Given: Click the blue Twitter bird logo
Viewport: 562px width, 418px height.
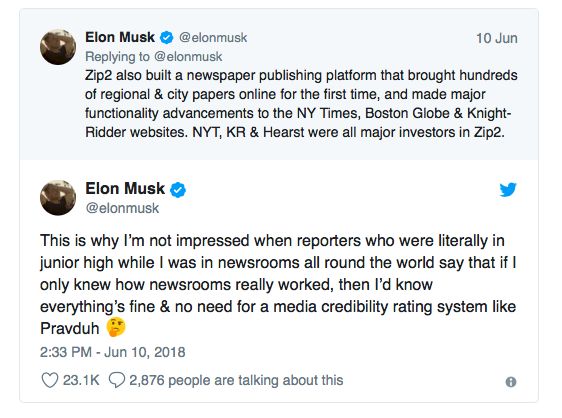Looking at the screenshot, I should pyautogui.click(x=508, y=189).
